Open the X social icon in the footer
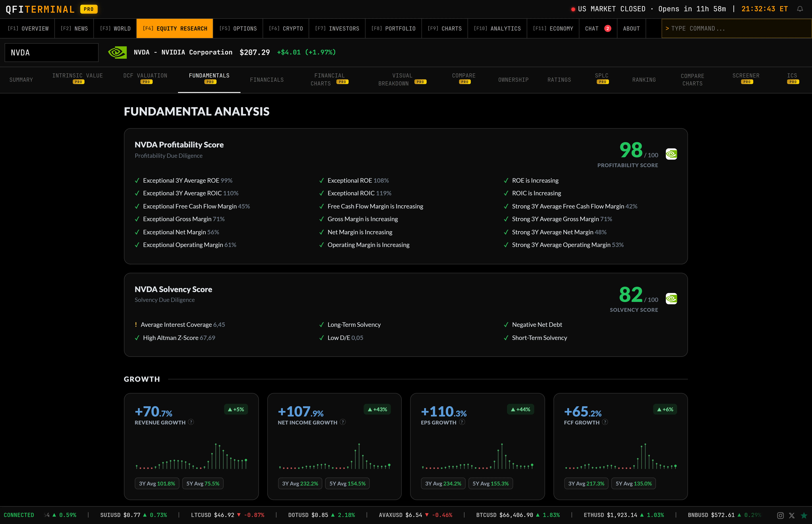This screenshot has height=524, width=812. pyautogui.click(x=792, y=515)
